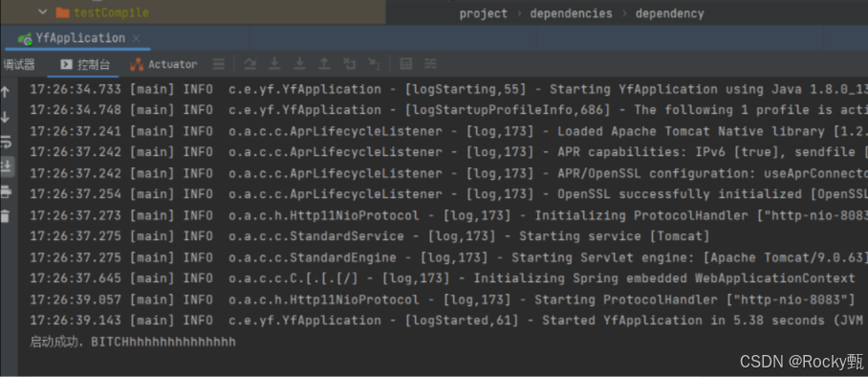
Task: Click the dependency breadcrumb
Action: pyautogui.click(x=670, y=13)
